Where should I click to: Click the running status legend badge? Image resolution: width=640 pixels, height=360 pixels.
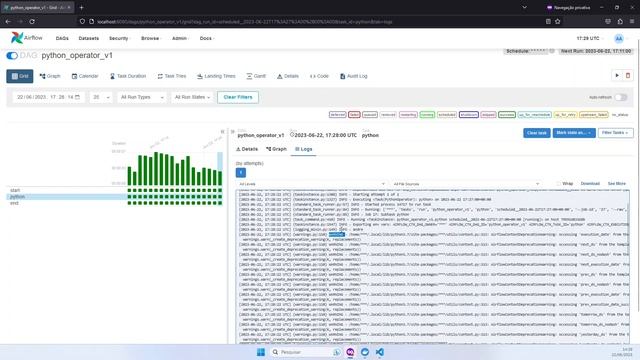click(427, 115)
